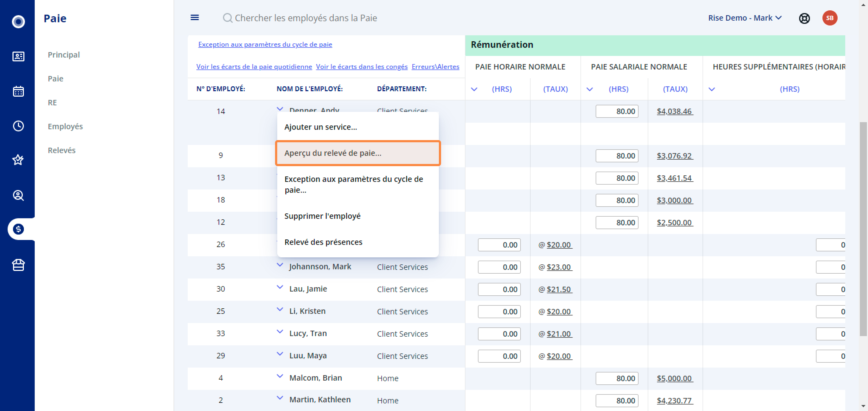Go to Employés in side menu
Screen dimensions: 868x411
65,127
